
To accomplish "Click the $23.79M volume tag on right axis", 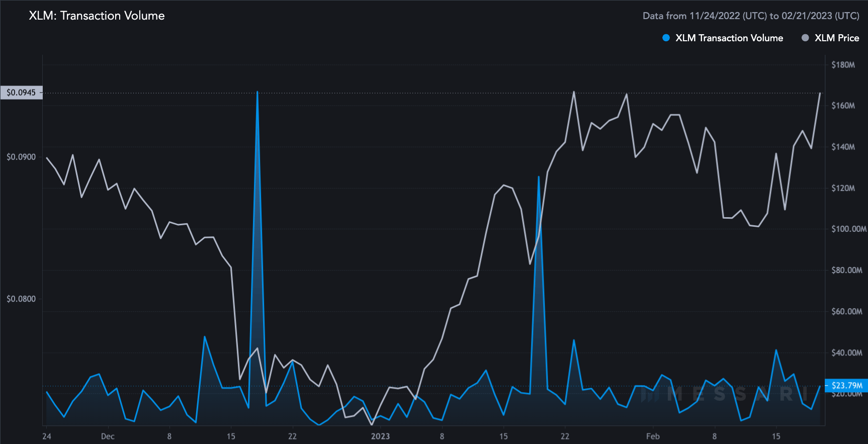I will (847, 386).
